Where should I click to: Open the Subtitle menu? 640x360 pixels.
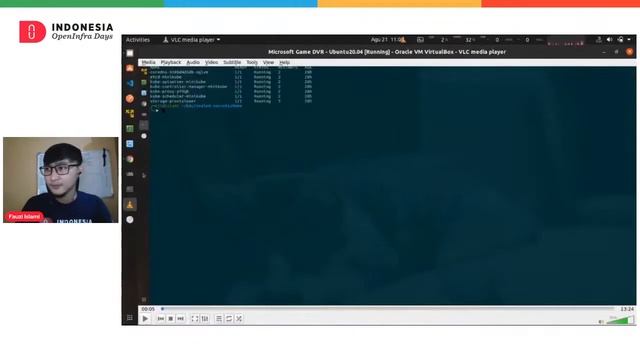coord(232,62)
